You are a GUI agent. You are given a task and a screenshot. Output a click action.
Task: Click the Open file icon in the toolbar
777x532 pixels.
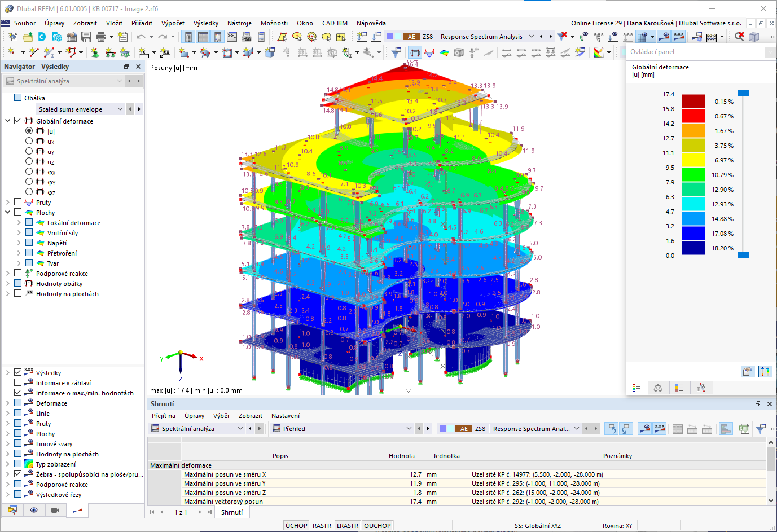28,37
